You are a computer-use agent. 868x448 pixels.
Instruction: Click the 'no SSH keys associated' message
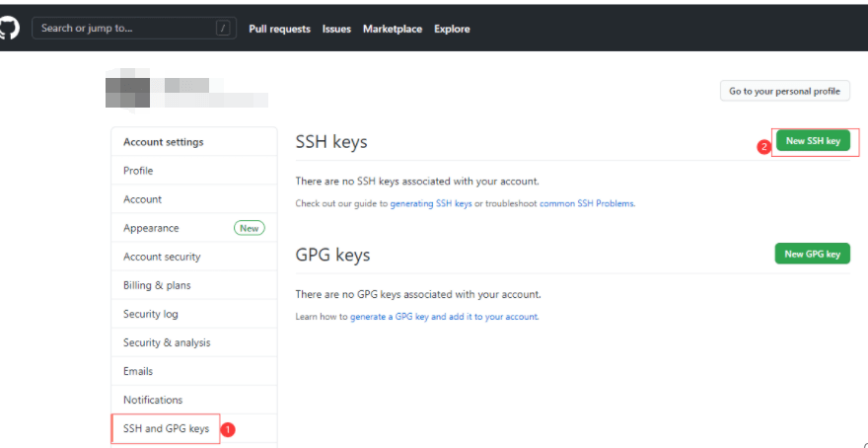[417, 182]
